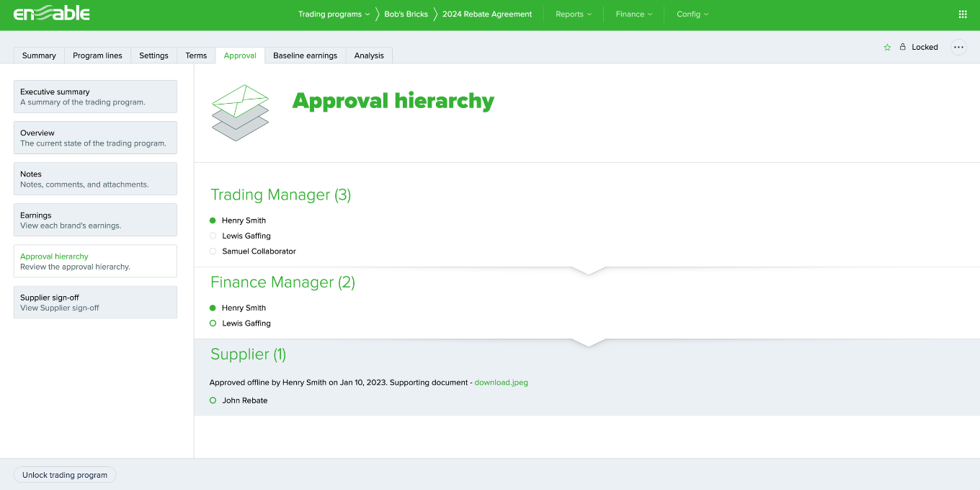Select Lewis Gaffing's approval status circle
This screenshot has width=980, height=490.
(212, 236)
